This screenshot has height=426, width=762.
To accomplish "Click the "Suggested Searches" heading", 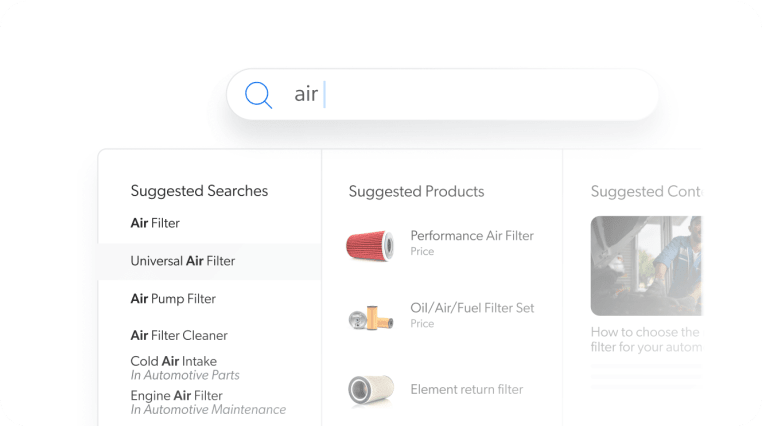I will point(199,191).
